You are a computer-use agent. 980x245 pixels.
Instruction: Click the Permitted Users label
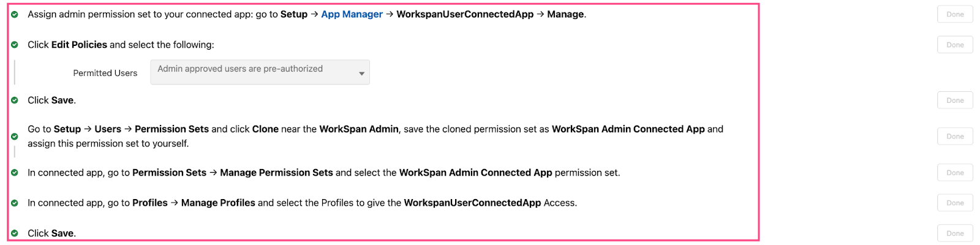click(x=105, y=73)
